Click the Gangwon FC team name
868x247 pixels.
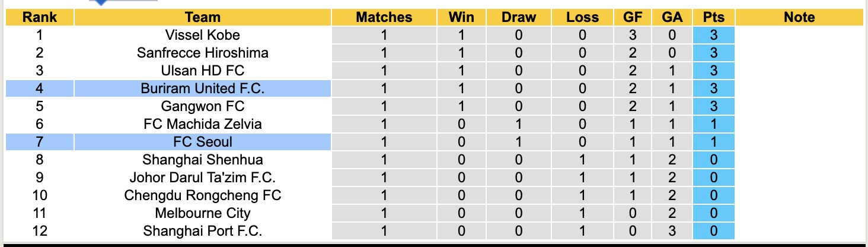202,106
